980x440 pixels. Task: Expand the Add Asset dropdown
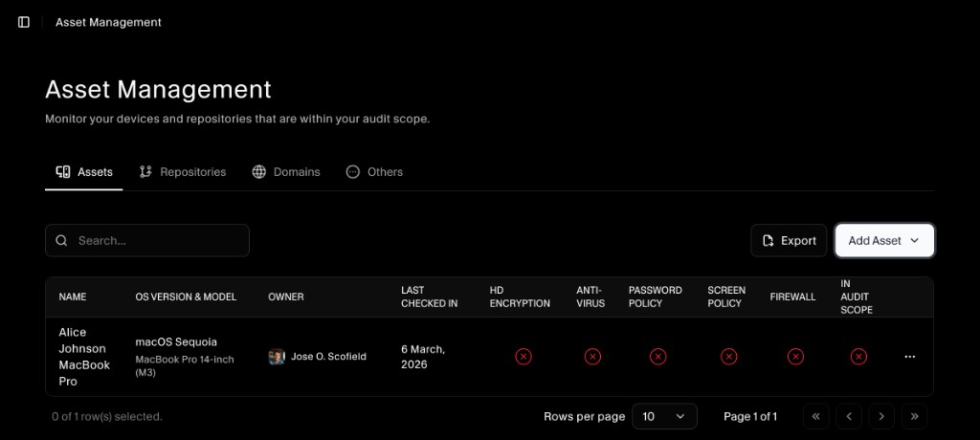click(884, 241)
